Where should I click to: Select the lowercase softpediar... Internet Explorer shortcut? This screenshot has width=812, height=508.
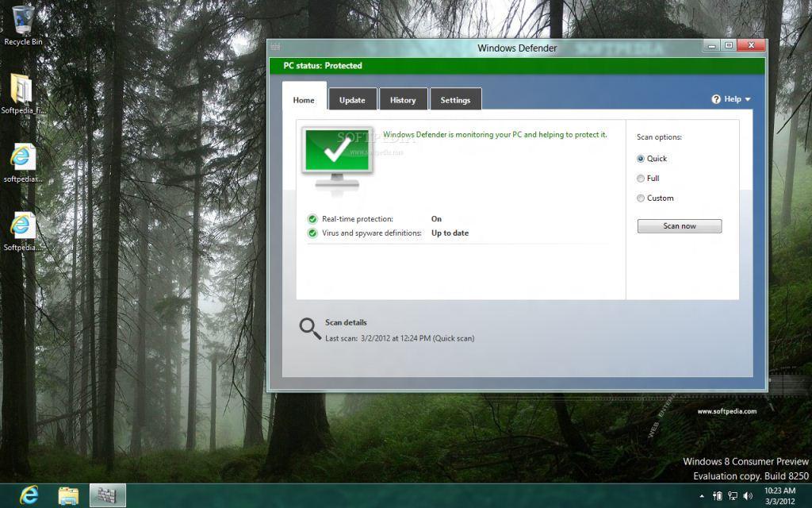pos(22,163)
